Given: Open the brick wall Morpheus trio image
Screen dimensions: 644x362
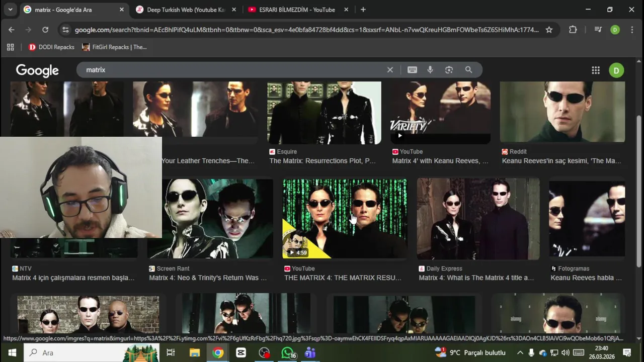Looking at the screenshot, I should pyautogui.click(x=88, y=314).
